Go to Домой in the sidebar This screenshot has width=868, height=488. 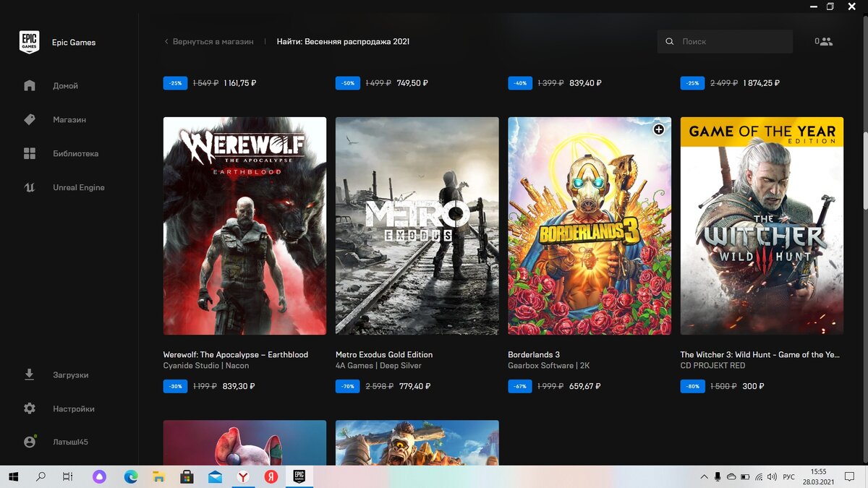(x=65, y=86)
